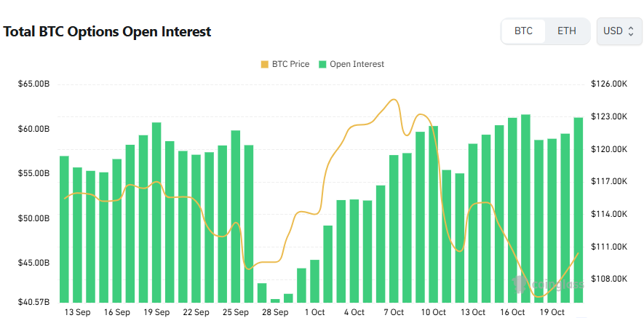Click the yellow BTC Price legend swatch

264,64
